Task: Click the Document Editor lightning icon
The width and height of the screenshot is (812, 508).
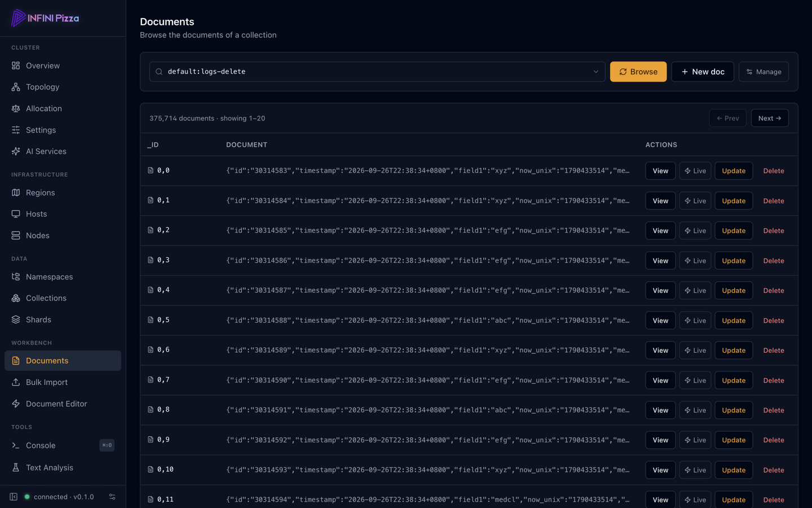Action: click(x=16, y=404)
